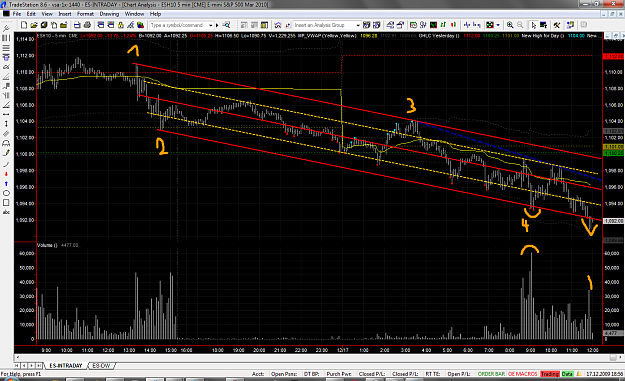Screen dimensions: 625x381
Task: Click the padlock icon in toolbar
Action: (120, 25)
